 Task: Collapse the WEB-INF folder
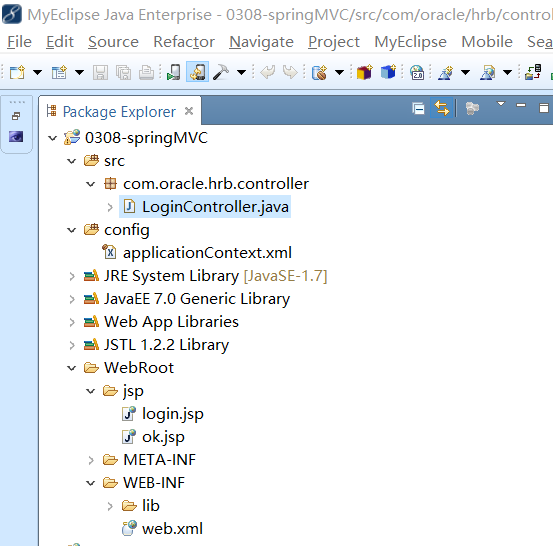(91, 483)
